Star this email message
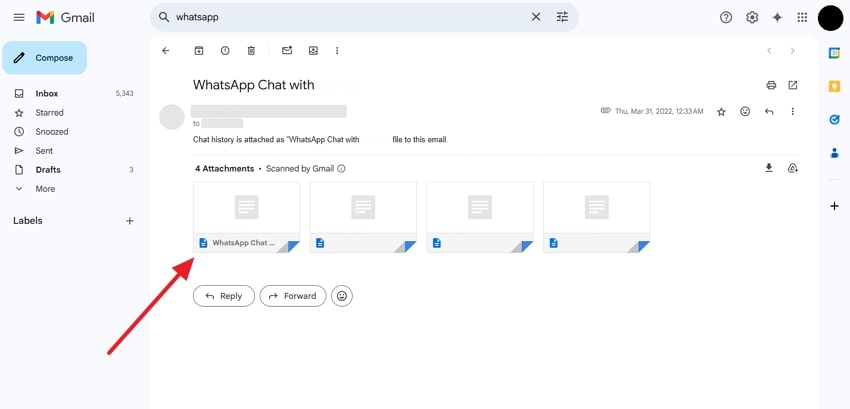 721,111
